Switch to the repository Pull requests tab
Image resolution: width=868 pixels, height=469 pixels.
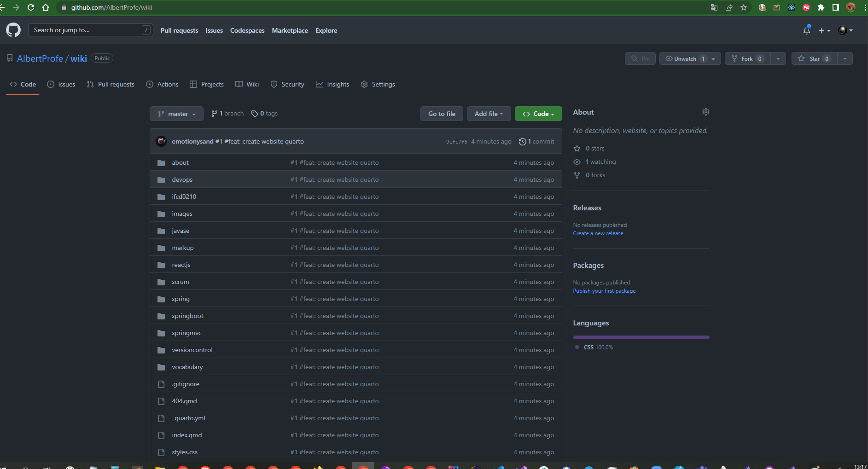111,84
